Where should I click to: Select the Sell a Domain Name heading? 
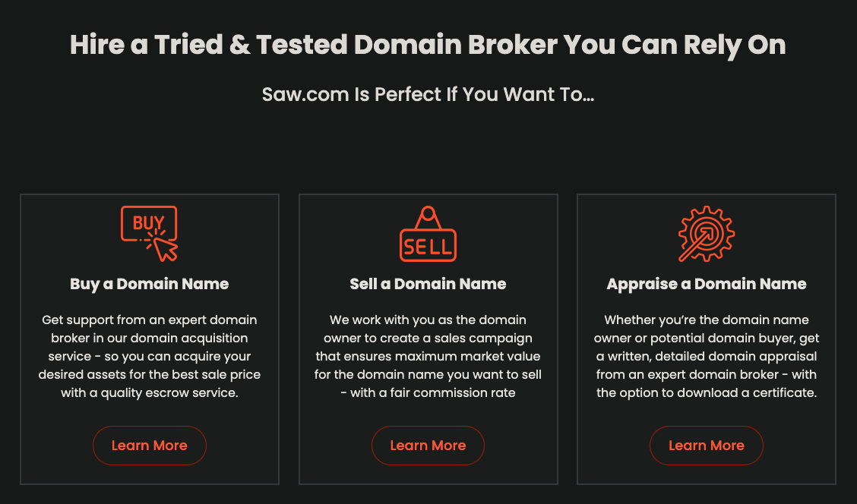(x=428, y=284)
